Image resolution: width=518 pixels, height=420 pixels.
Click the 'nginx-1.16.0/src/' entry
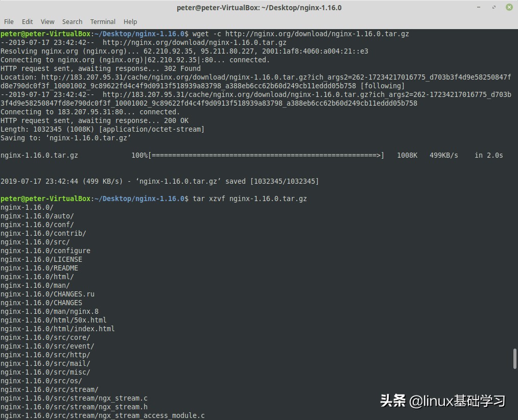35,242
